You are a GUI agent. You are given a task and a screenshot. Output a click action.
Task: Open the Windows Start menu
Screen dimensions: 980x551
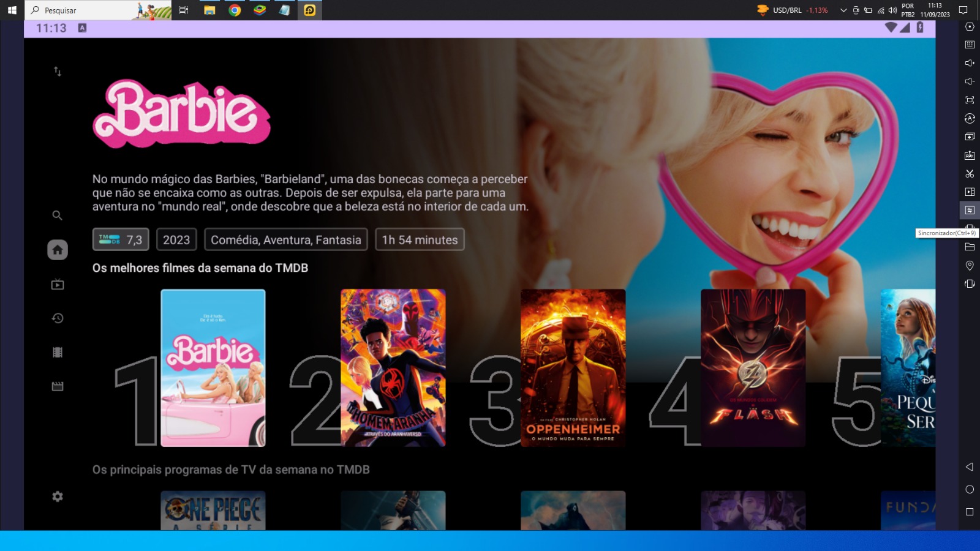(12, 10)
